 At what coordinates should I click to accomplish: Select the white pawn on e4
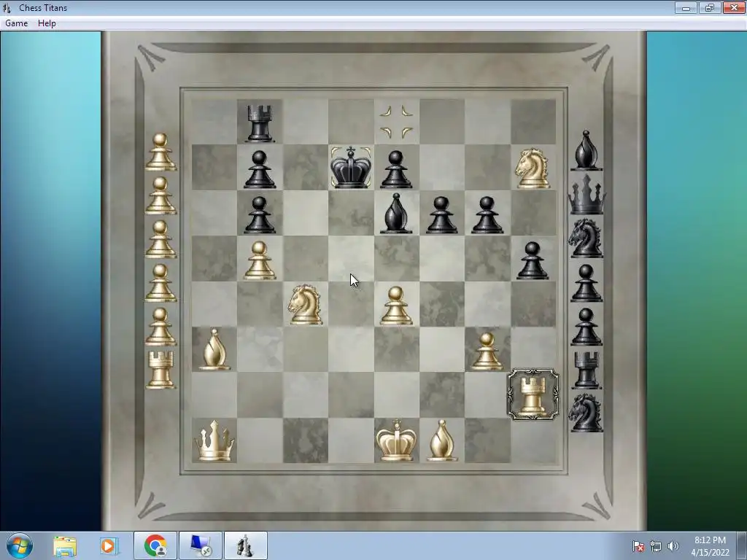[396, 306]
